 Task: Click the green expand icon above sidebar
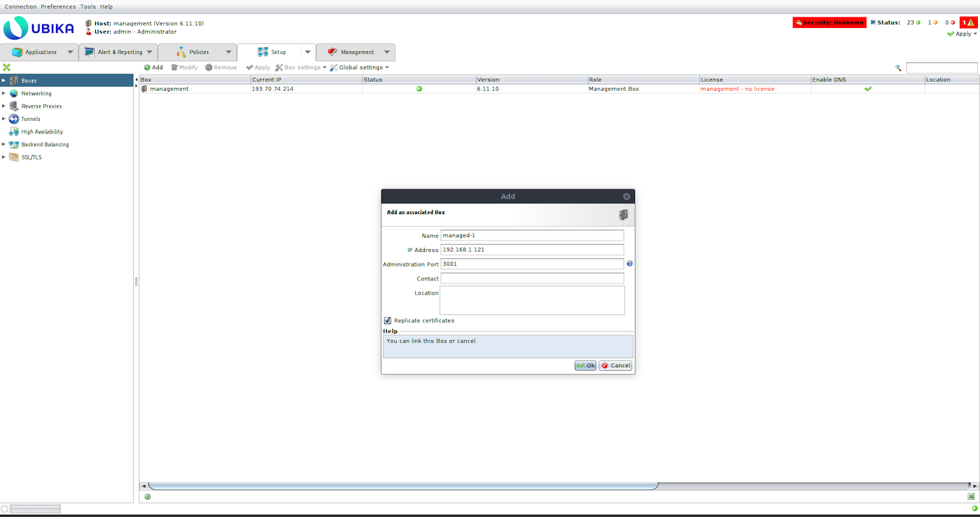[6, 67]
